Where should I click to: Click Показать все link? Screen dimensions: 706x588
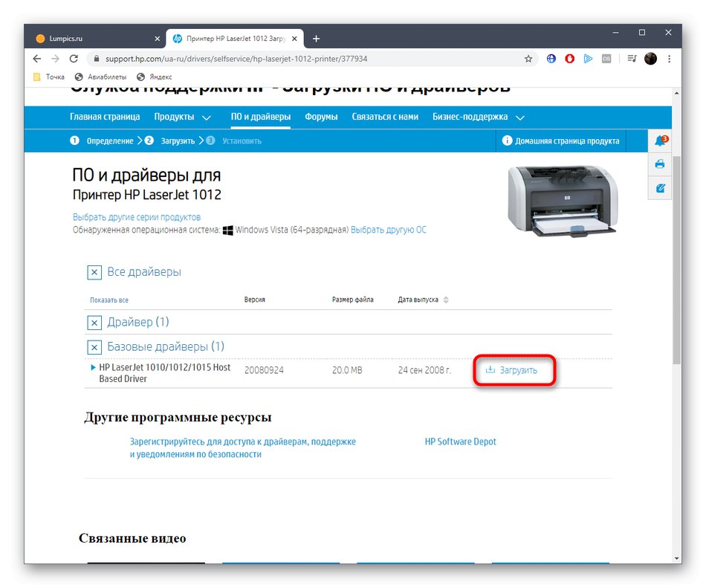[x=109, y=300]
